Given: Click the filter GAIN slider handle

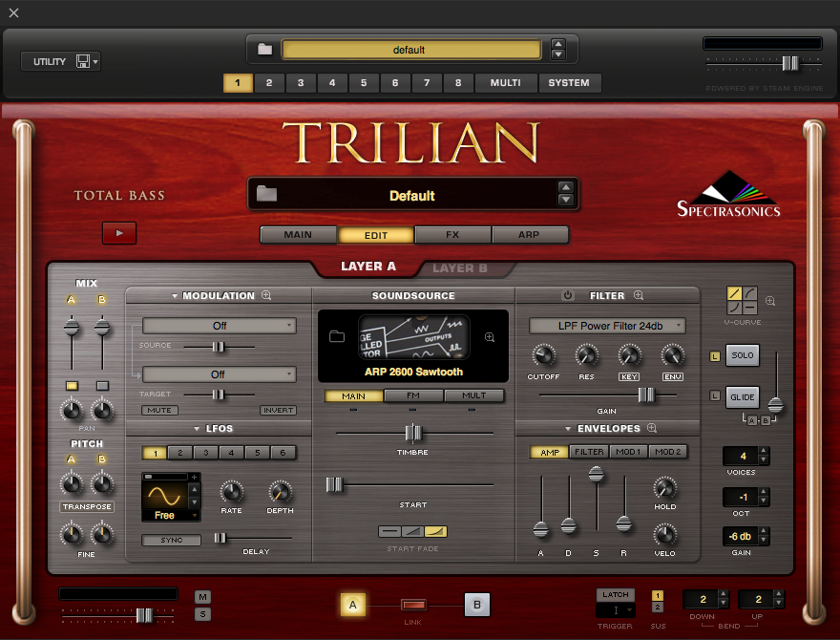Looking at the screenshot, I should [x=646, y=395].
